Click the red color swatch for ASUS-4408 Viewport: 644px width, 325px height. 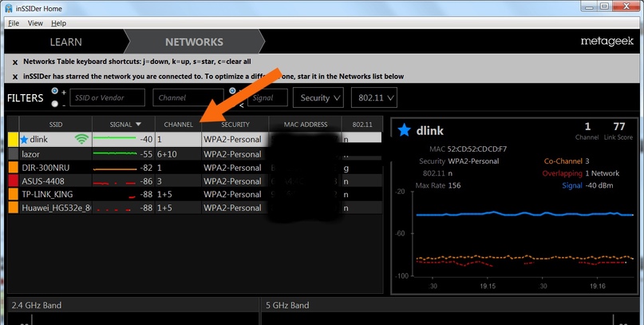tap(13, 180)
